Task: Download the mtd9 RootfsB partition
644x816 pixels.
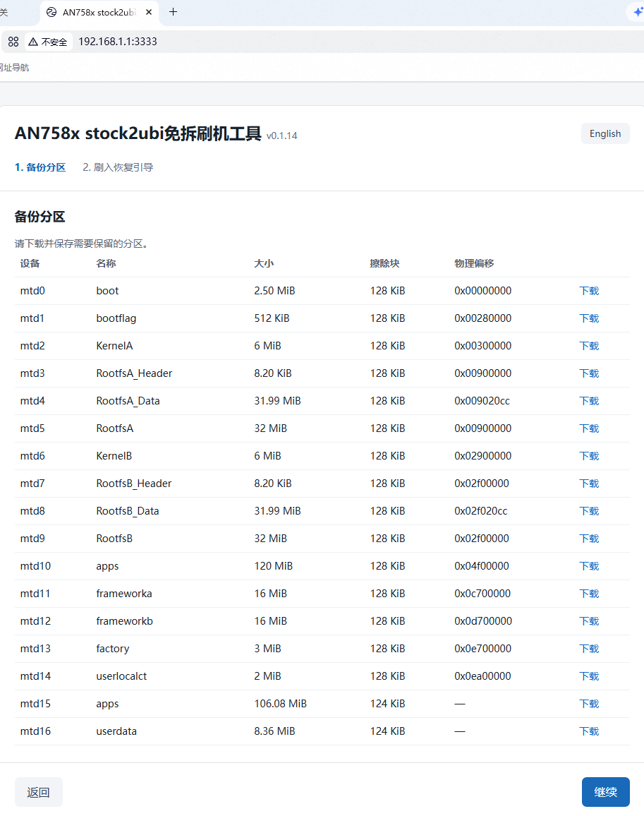Action: tap(590, 539)
